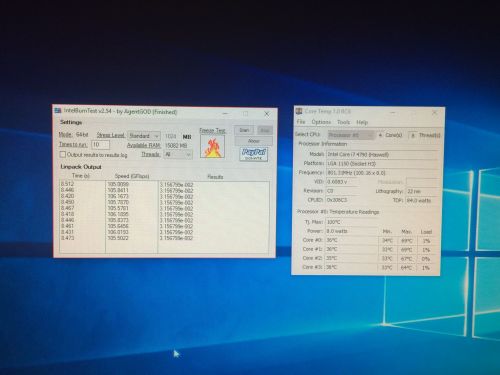Click the IntelBurnTest flame icon
This screenshot has height=375, width=500.
[x=213, y=146]
